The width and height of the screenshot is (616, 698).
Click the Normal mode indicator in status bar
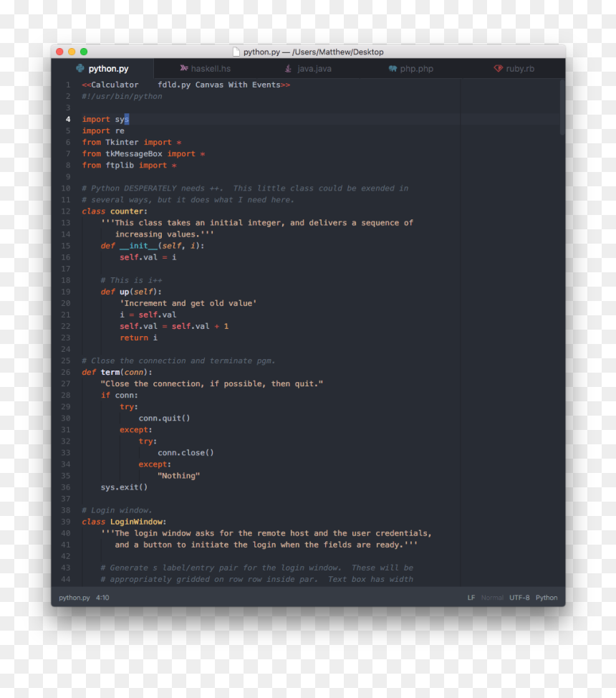point(492,598)
